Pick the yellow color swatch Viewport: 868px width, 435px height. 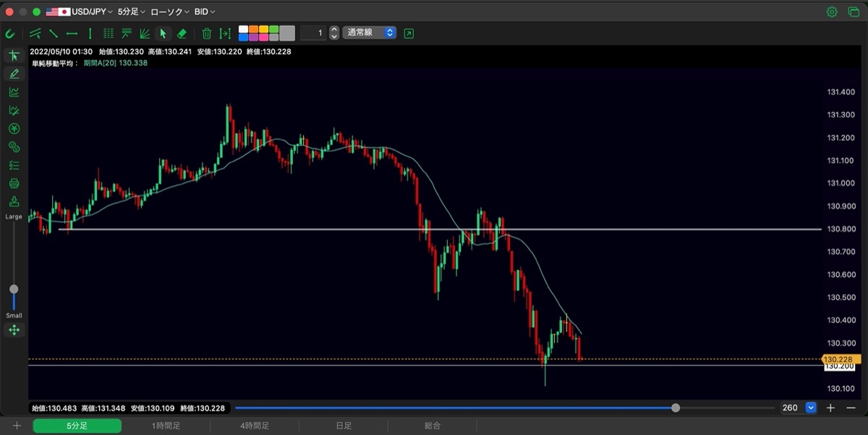coord(263,29)
